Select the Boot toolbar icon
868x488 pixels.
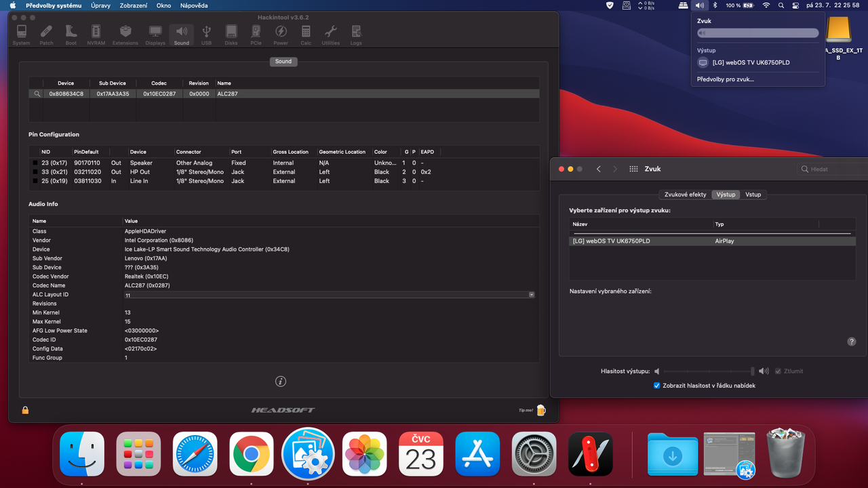(71, 35)
